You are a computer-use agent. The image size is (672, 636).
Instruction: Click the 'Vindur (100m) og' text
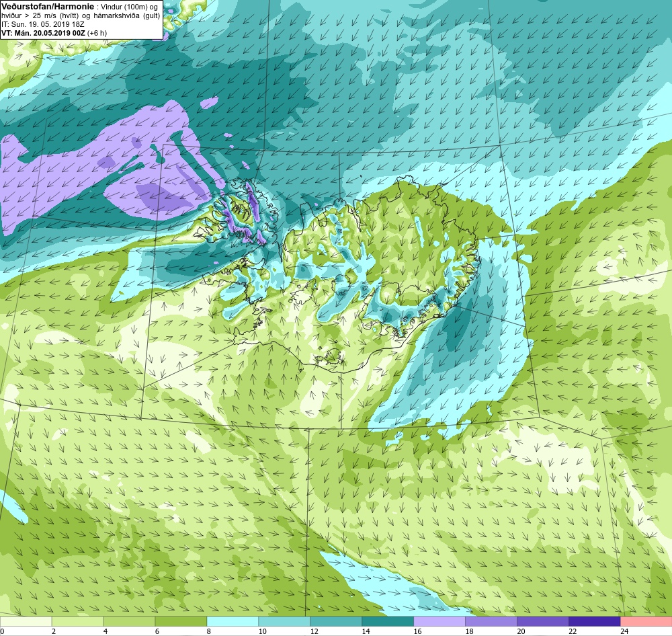(128, 7)
